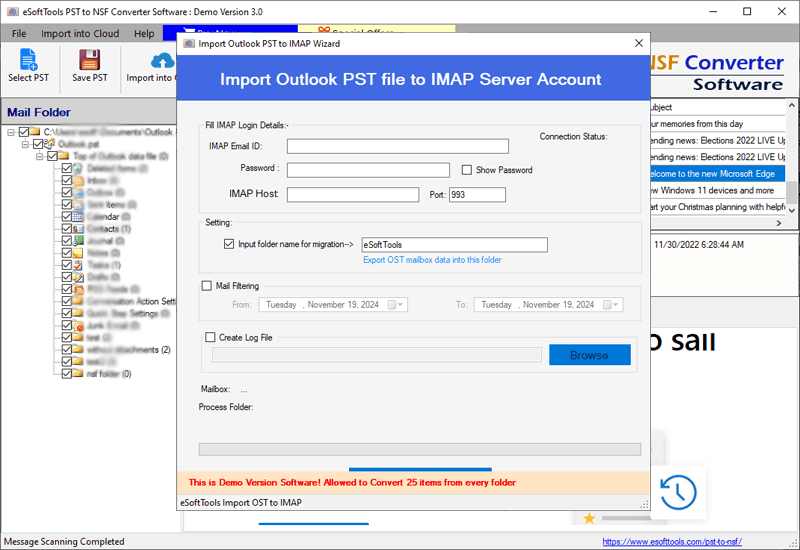Uncheck the Contacts (1) folder checkbox

coord(67,229)
